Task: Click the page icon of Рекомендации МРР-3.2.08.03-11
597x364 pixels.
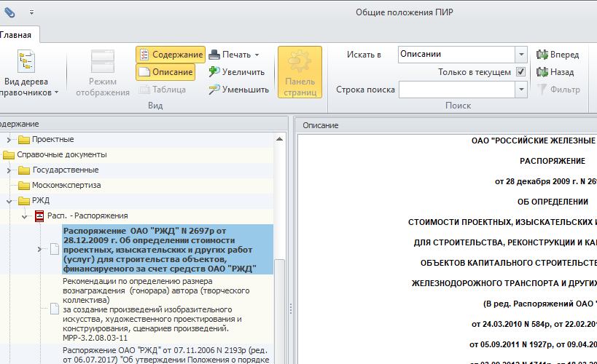Action: tap(55, 309)
